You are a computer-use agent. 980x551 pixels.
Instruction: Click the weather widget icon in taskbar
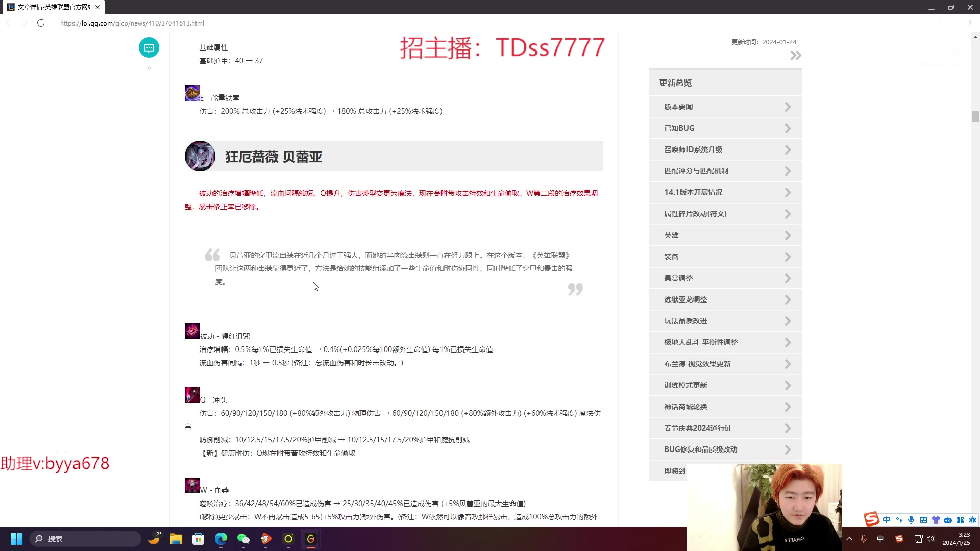point(154,539)
